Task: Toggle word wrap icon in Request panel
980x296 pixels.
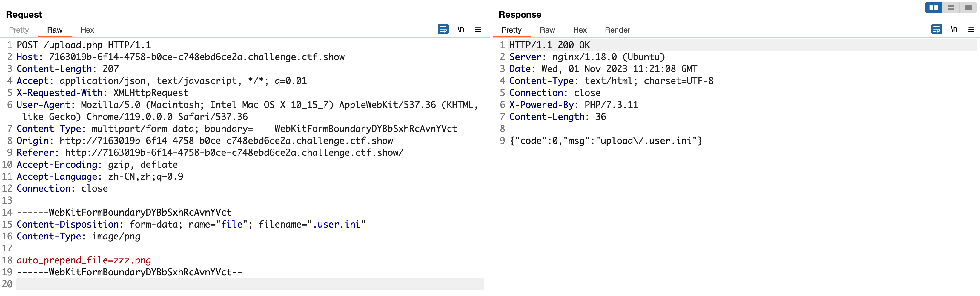Action: click(443, 29)
